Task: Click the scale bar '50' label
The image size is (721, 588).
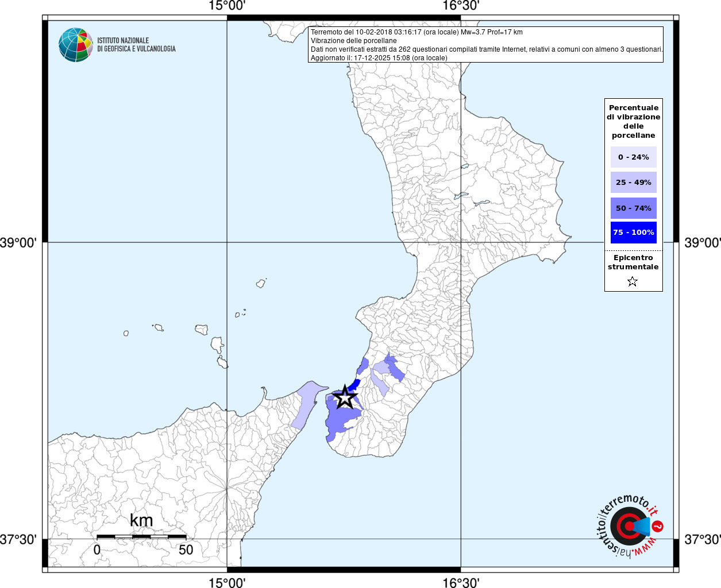Action: tap(186, 550)
